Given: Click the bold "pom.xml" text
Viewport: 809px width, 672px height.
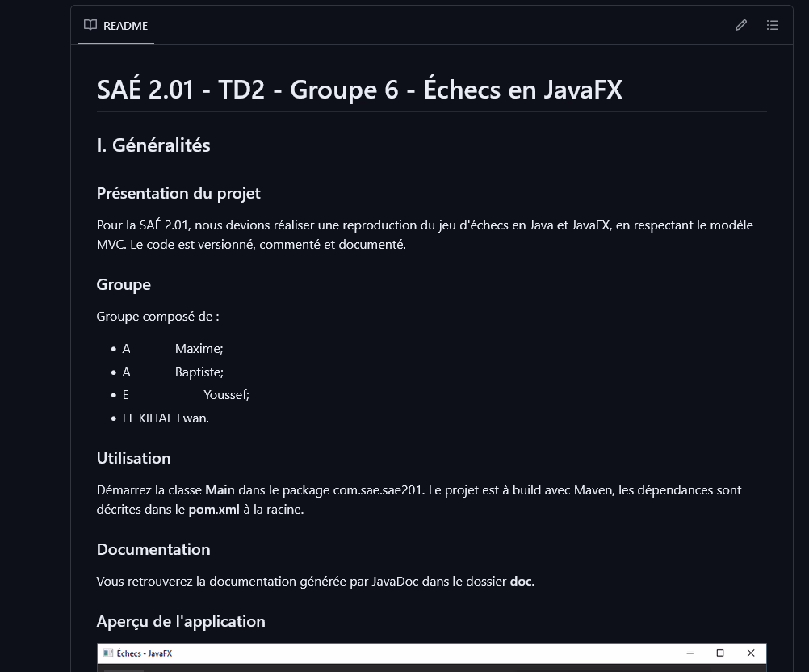Looking at the screenshot, I should coord(214,510).
